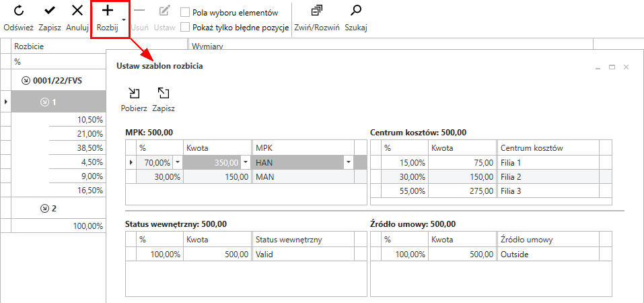The width and height of the screenshot is (644, 303).
Task: Collapse position 1 row expander
Action: pos(44,102)
